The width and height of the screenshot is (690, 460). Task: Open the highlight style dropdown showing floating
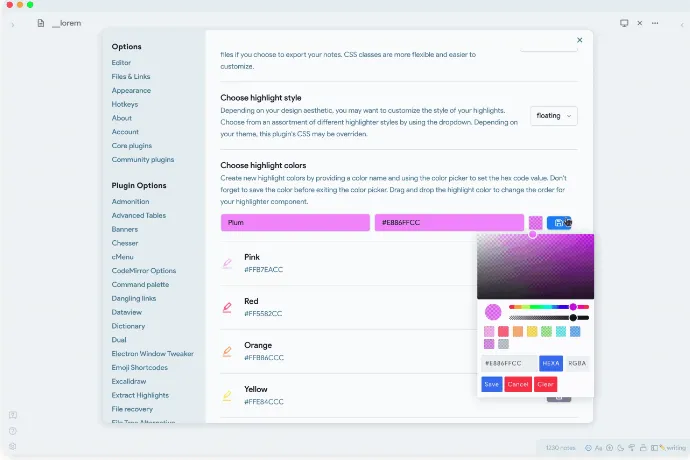(554, 116)
